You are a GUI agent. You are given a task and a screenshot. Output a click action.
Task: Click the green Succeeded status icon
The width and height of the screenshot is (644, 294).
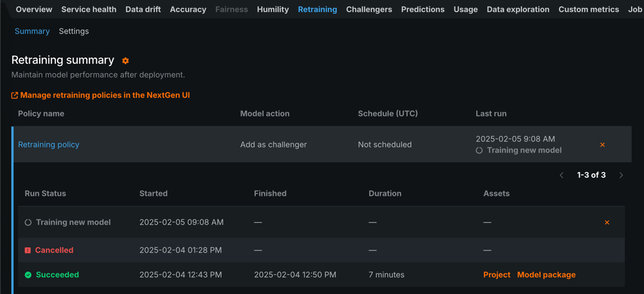(28, 275)
